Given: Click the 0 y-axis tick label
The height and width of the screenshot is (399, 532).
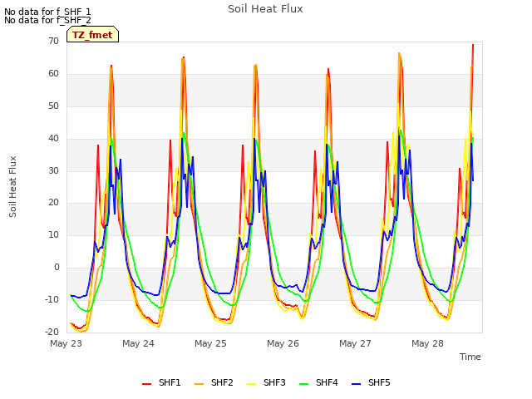Looking at the screenshot, I should click(57, 268).
